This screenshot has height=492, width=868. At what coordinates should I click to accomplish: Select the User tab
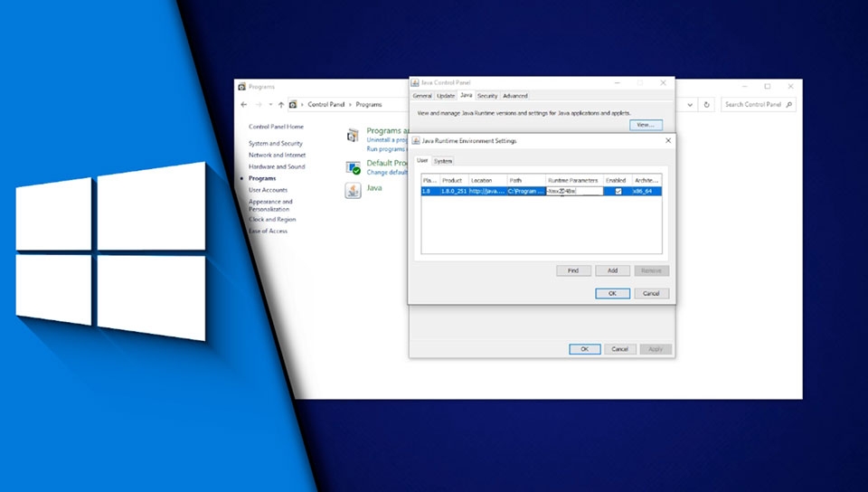coord(422,160)
